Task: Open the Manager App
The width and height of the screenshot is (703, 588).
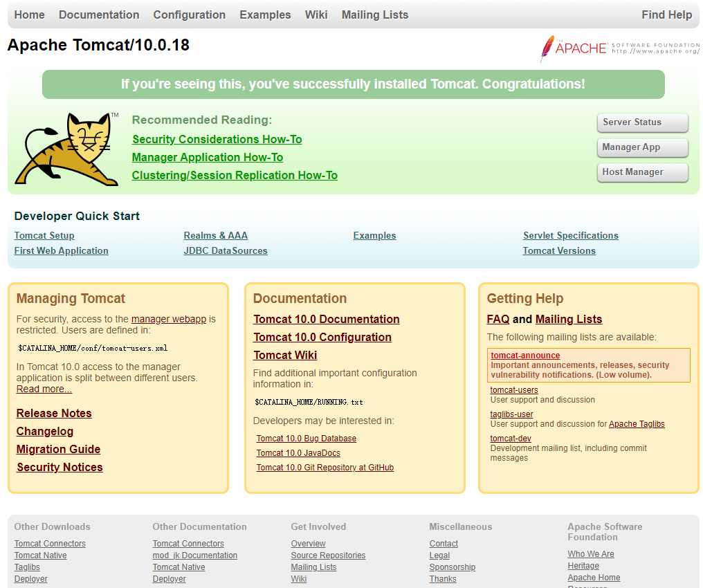Action: point(642,147)
